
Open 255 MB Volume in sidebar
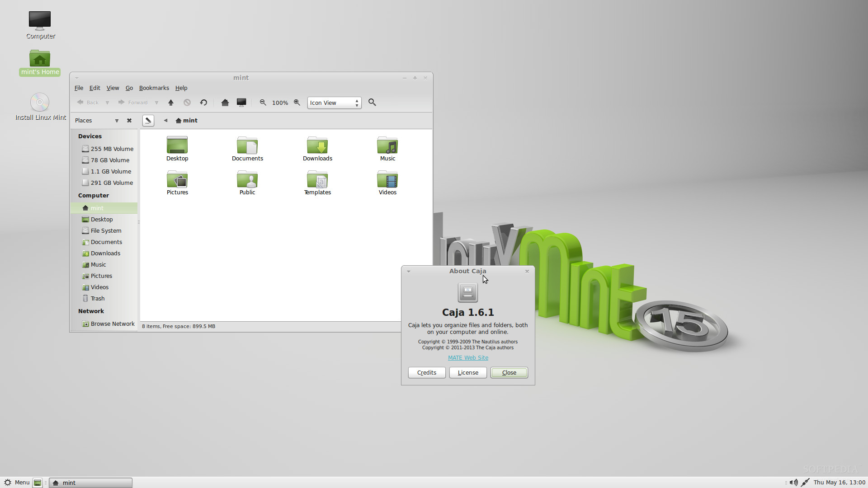pyautogui.click(x=104, y=149)
